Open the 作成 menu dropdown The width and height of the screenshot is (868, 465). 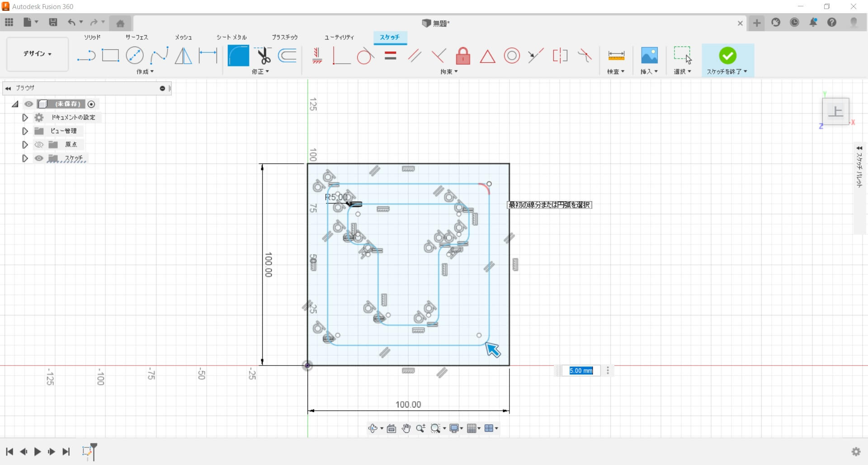click(x=145, y=72)
